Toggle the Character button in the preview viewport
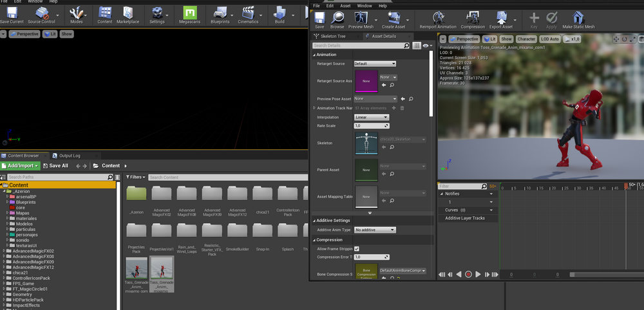 point(526,39)
